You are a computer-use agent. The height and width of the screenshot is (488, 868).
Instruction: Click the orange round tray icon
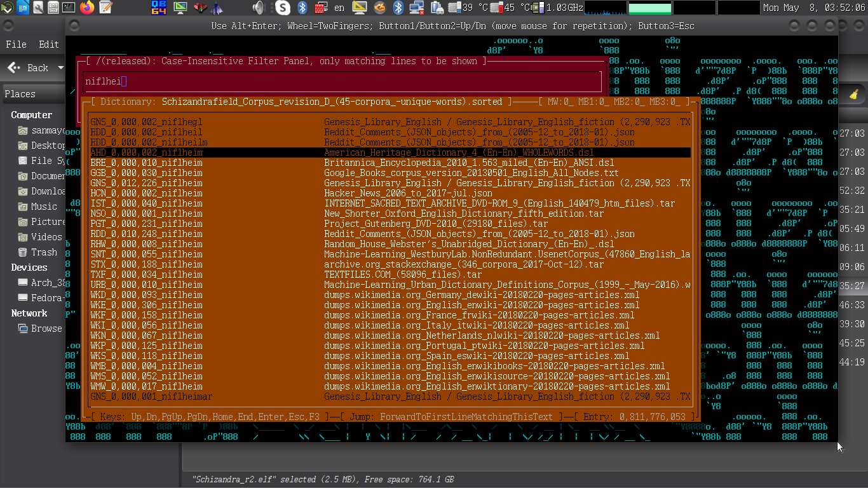pyautogui.click(x=379, y=8)
